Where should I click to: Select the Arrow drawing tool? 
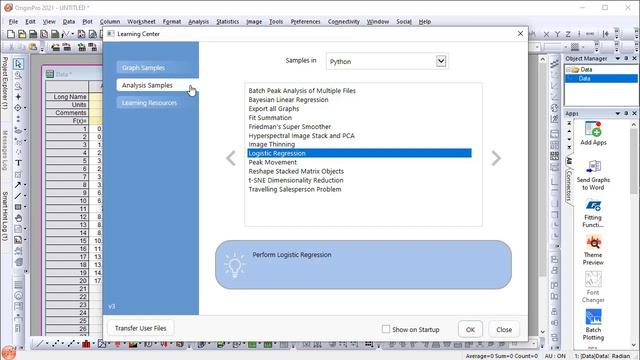tap(18, 185)
